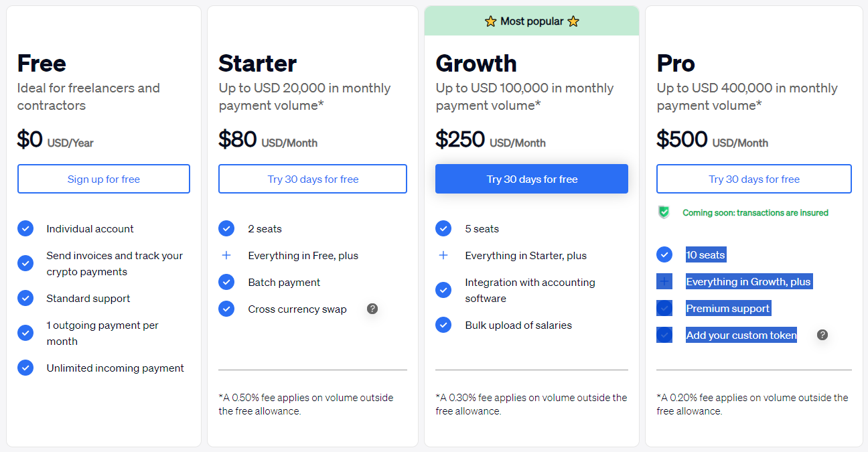Click the Growth plan heading

476,64
